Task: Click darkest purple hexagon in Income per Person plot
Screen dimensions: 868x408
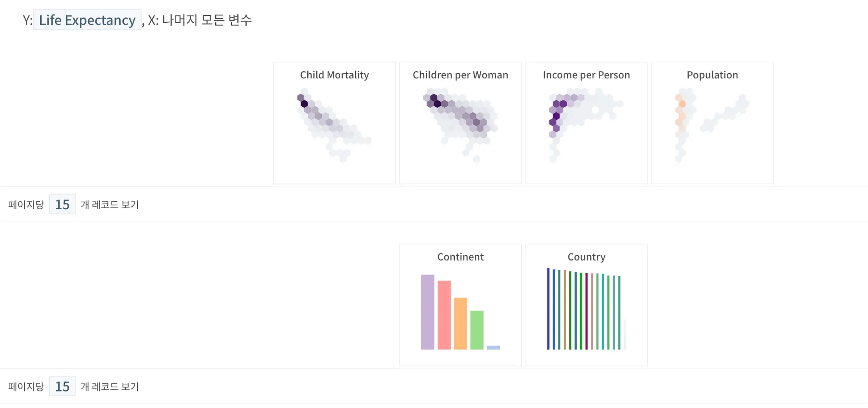Action: coord(556,116)
